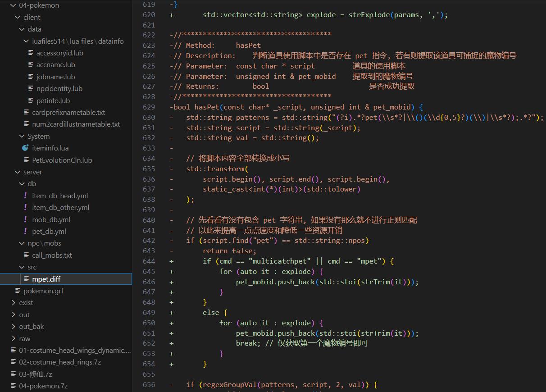Expand the out_bak folder

14,327
